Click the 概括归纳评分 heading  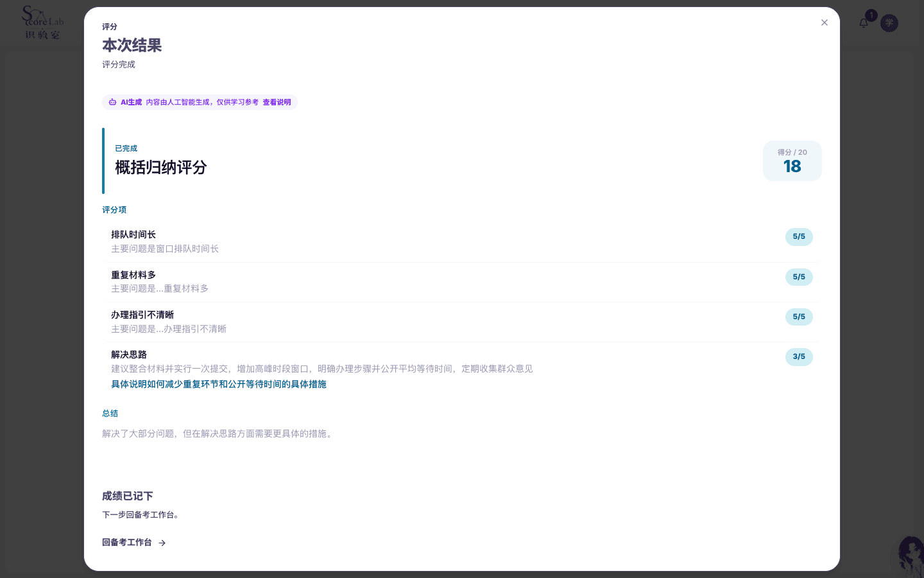(161, 168)
